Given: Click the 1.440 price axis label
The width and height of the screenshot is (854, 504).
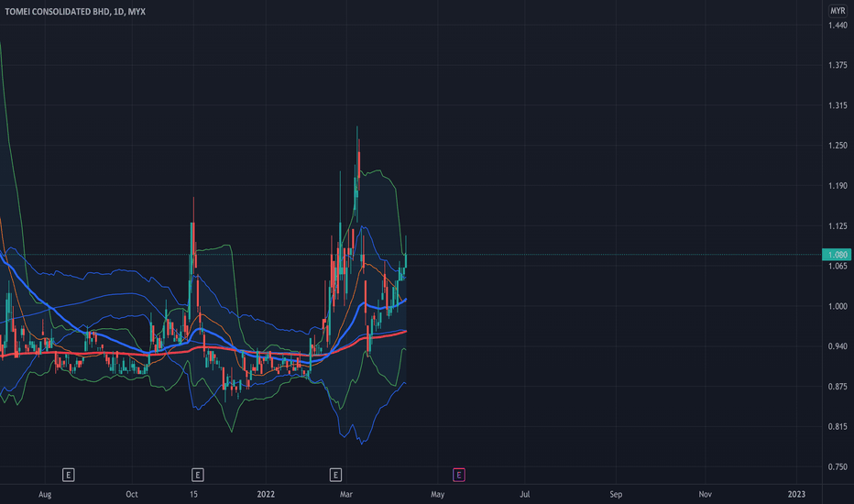Looking at the screenshot, I should tap(838, 25).
